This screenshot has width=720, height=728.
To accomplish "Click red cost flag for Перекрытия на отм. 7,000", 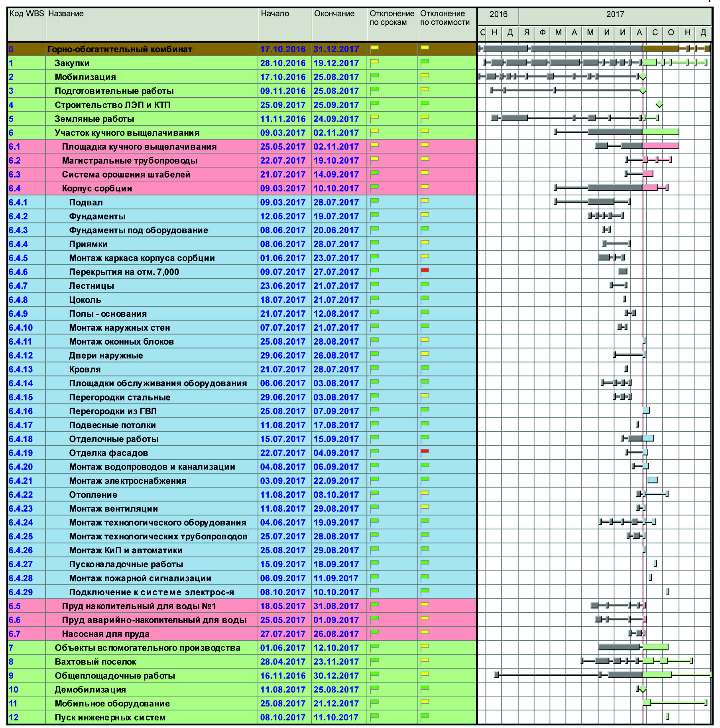I will (425, 271).
